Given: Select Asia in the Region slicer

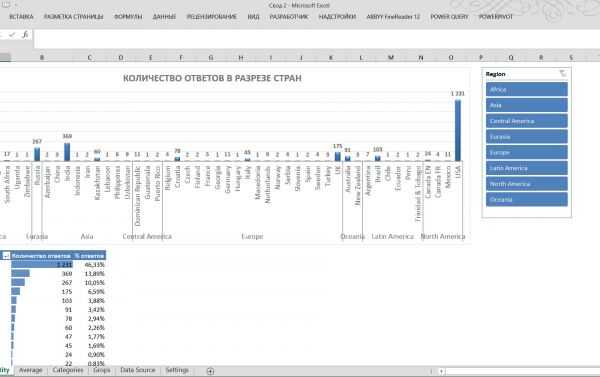Looking at the screenshot, I should coord(527,105).
